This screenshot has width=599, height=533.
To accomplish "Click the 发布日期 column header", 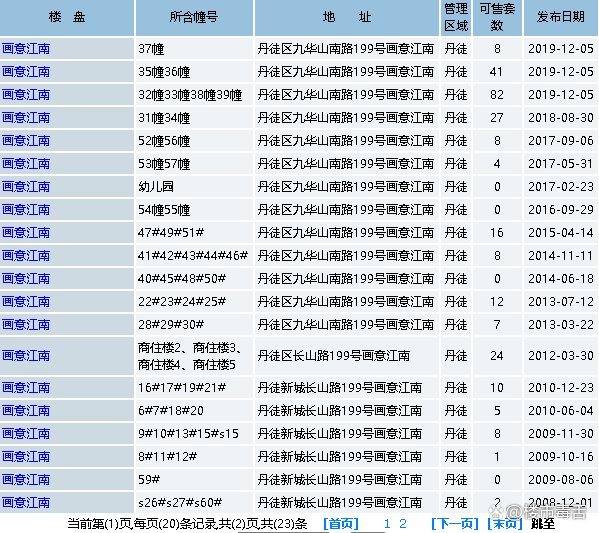I will pyautogui.click(x=560, y=17).
